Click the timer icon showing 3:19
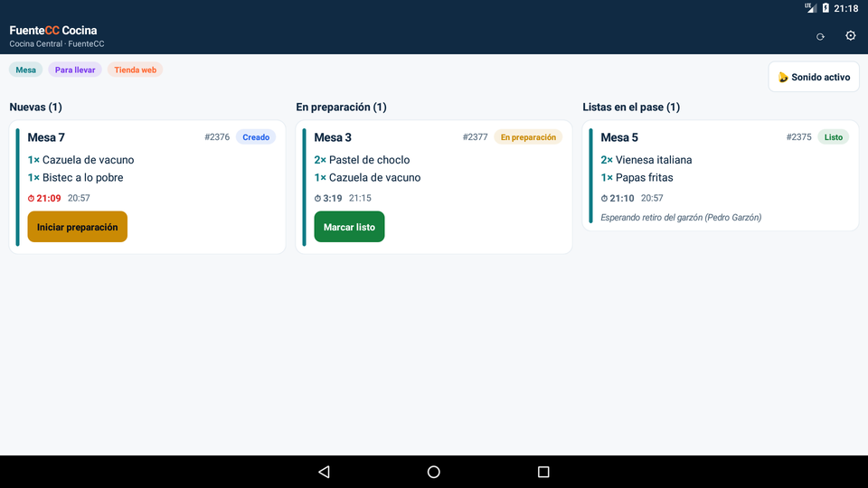868x488 pixels. [x=317, y=198]
